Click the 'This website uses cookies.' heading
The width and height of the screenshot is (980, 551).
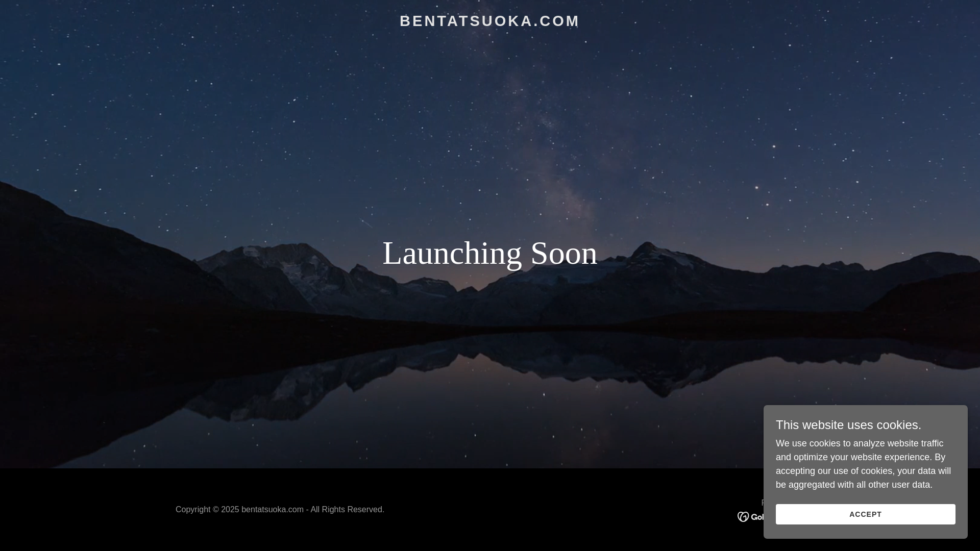[848, 425]
